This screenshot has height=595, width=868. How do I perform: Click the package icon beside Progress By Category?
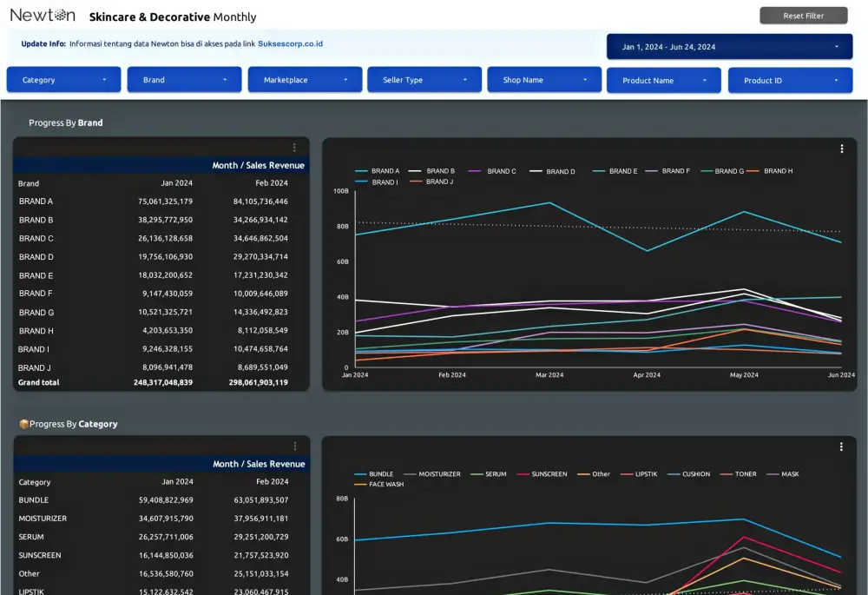pos(23,424)
